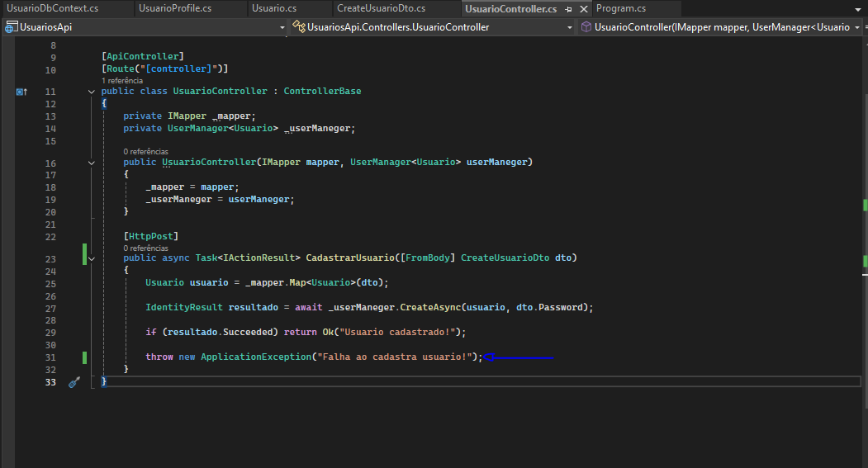Click the pin icon on UsuarioController.cs tab
Viewport: 868px width, 468px height.
[x=568, y=9]
